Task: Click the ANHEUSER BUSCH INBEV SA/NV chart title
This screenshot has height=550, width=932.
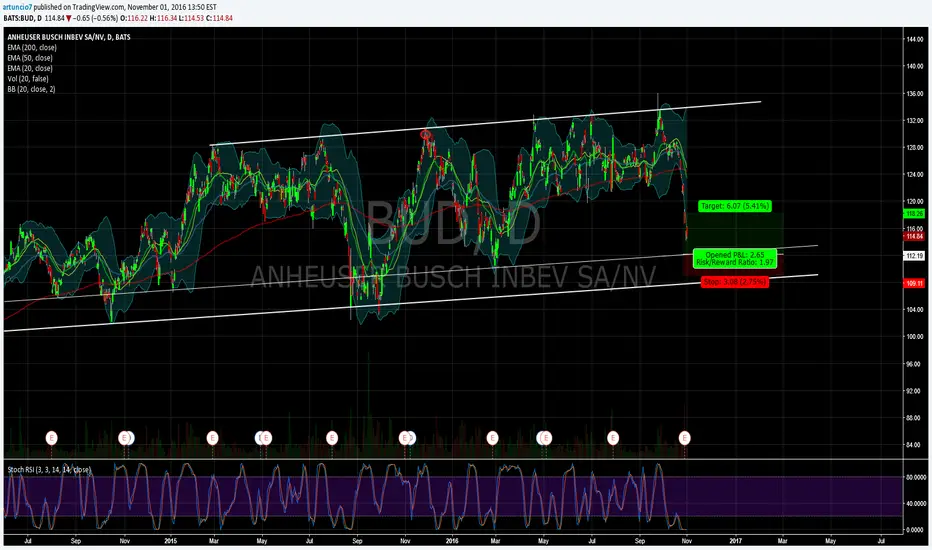Action: pyautogui.click(x=68, y=37)
